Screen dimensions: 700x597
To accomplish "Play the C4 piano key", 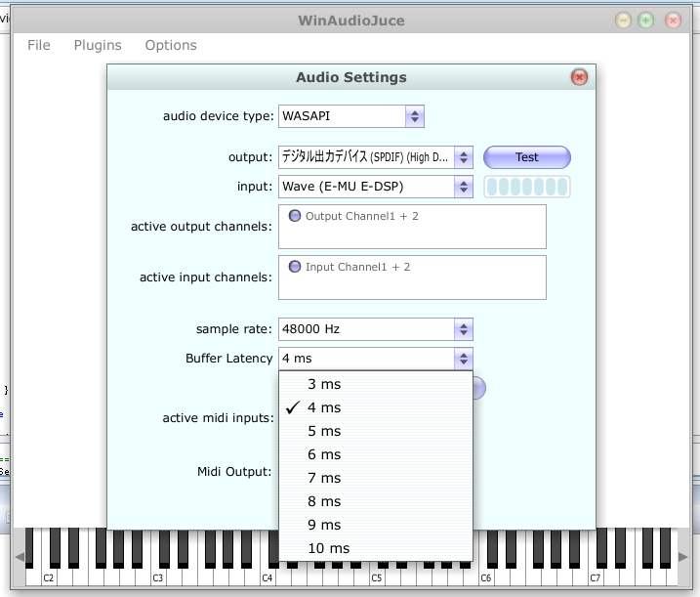I will (x=267, y=576).
